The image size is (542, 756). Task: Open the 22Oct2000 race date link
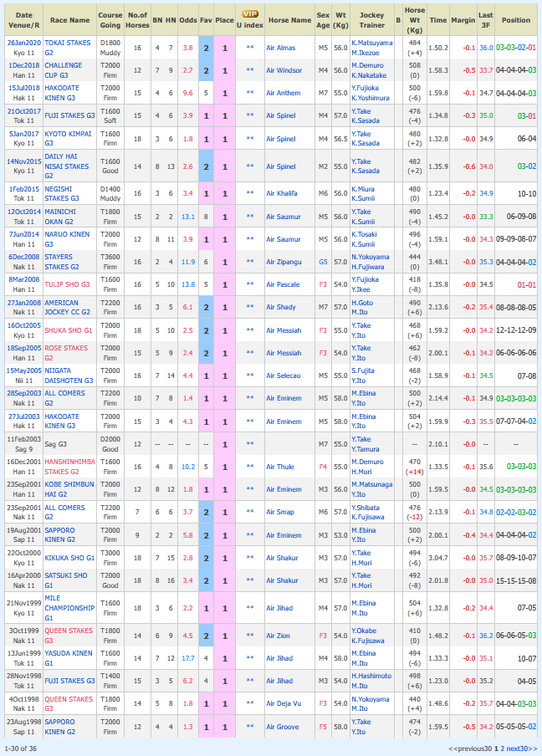[24, 553]
